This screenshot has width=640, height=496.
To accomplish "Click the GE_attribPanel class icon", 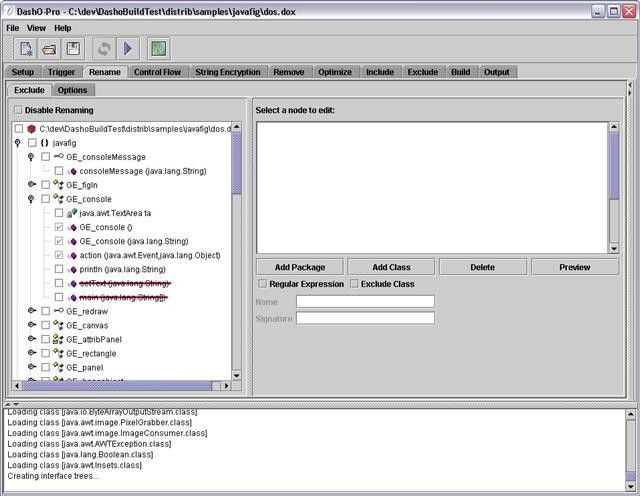I will pos(58,339).
